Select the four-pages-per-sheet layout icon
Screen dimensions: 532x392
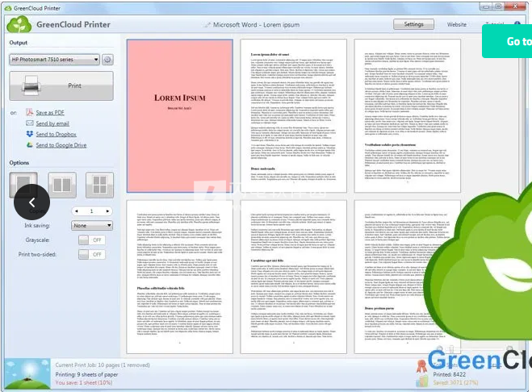98,185
